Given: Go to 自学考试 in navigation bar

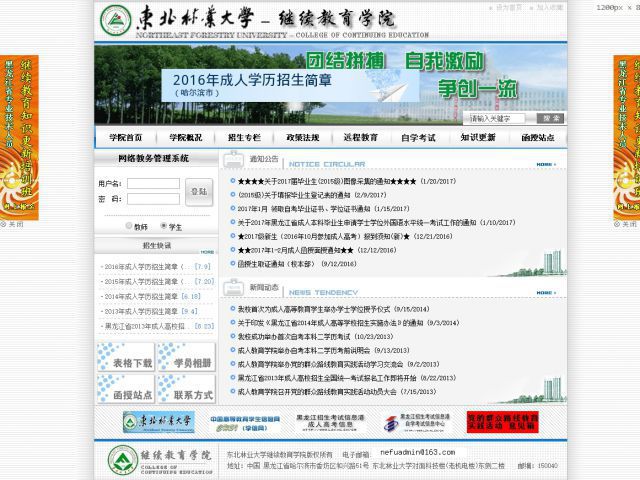Looking at the screenshot, I should (x=418, y=138).
